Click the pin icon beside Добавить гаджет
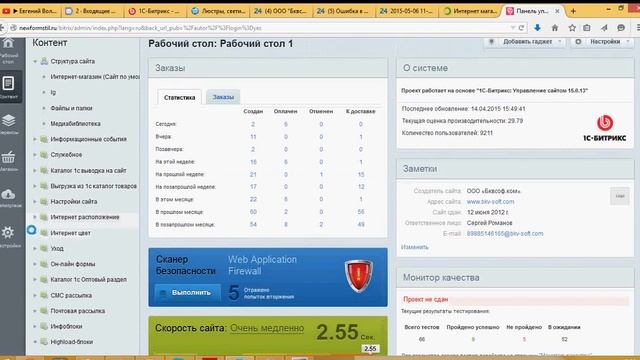The image size is (640, 360). click(491, 42)
